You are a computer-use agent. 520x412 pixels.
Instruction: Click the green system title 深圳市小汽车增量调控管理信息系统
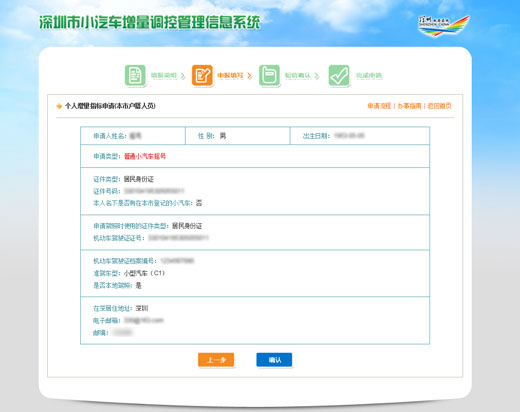150,23
